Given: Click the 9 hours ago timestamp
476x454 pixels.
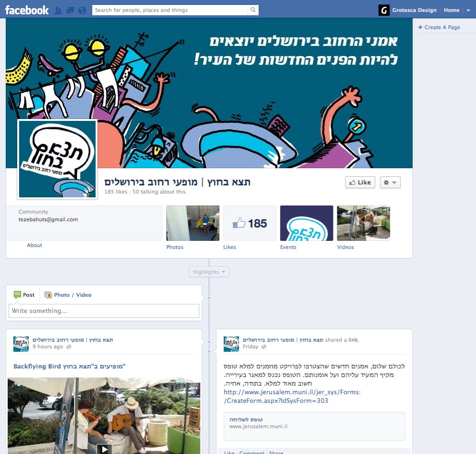Looking at the screenshot, I should 48,346.
